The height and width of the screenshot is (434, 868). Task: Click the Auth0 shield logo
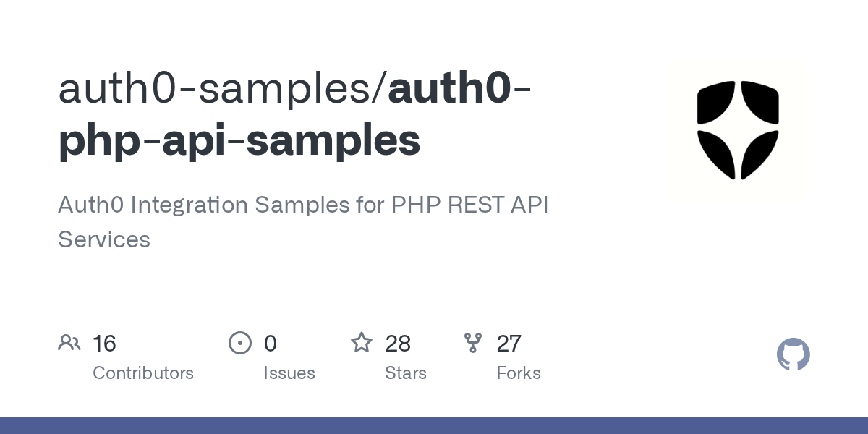tap(737, 130)
